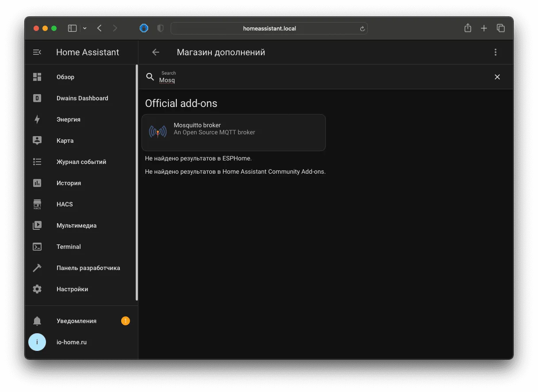The image size is (538, 392).
Task: Go back with the add-on store arrow
Action: [x=156, y=52]
